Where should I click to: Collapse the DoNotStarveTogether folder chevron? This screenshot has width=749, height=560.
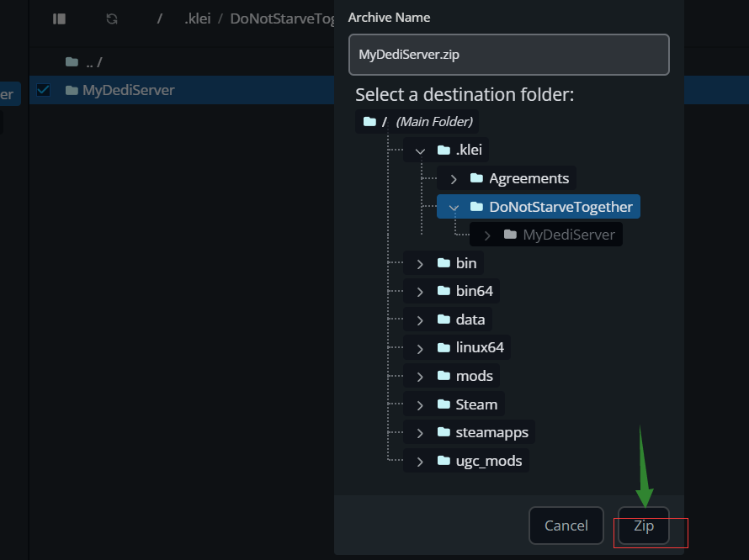454,207
